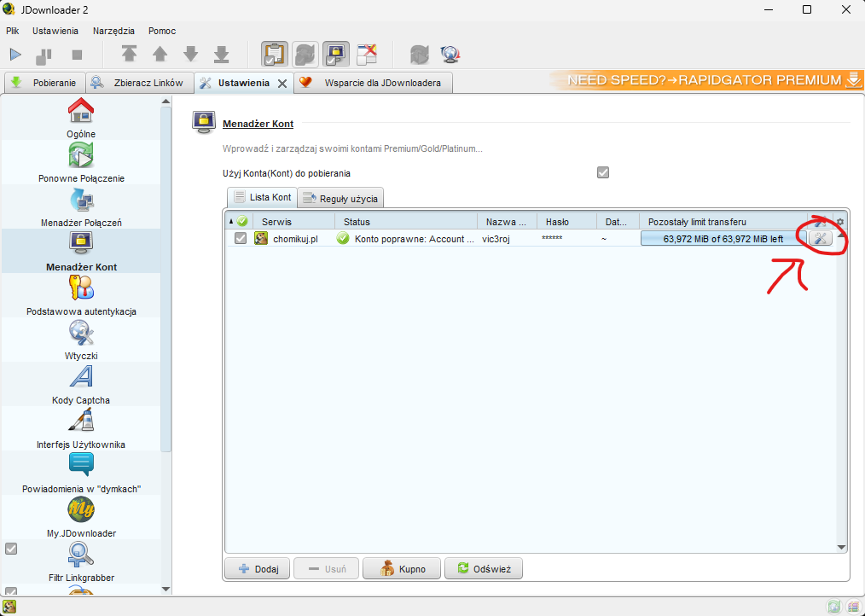The width and height of the screenshot is (865, 616).
Task: Sort accounts by the Hasło column header
Action: 566,222
